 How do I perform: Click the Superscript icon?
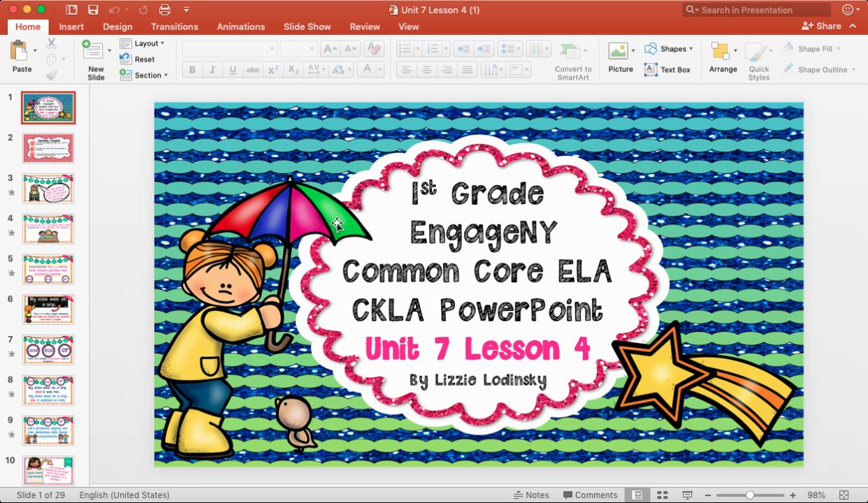point(273,70)
